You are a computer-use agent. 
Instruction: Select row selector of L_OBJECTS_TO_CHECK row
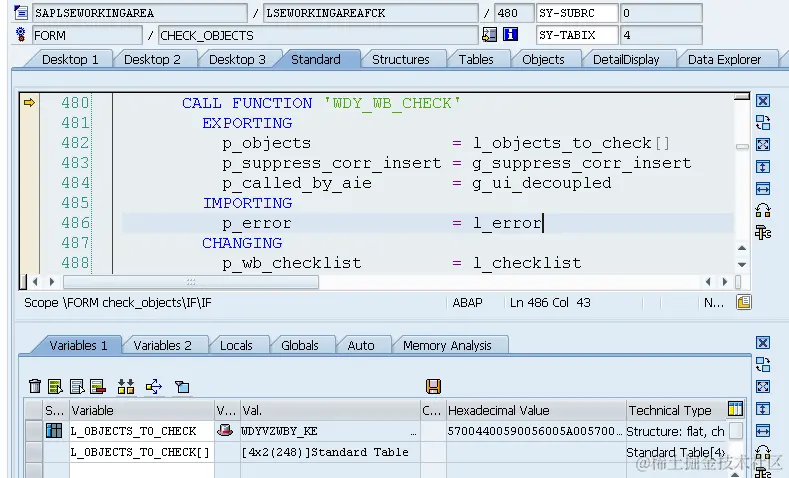pos(33,431)
